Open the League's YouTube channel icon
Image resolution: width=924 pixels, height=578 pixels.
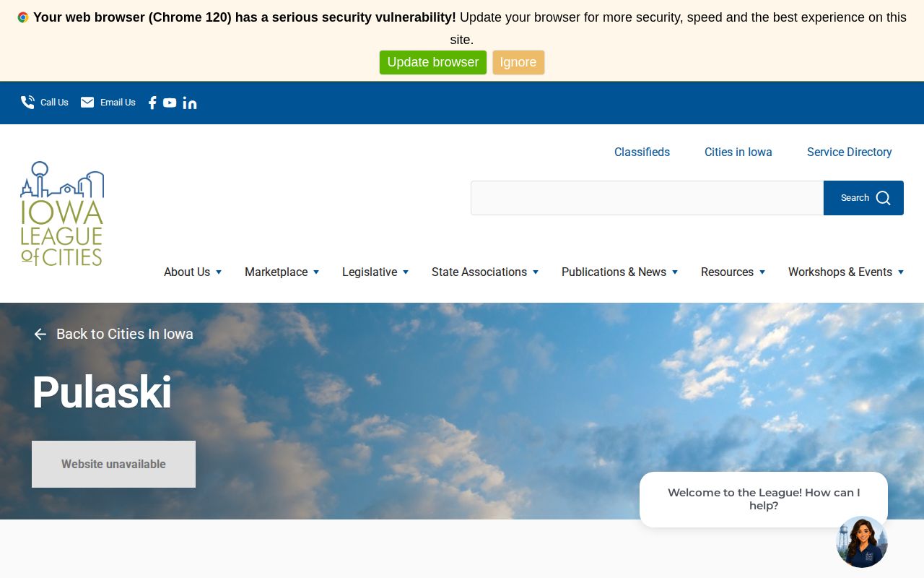170,103
